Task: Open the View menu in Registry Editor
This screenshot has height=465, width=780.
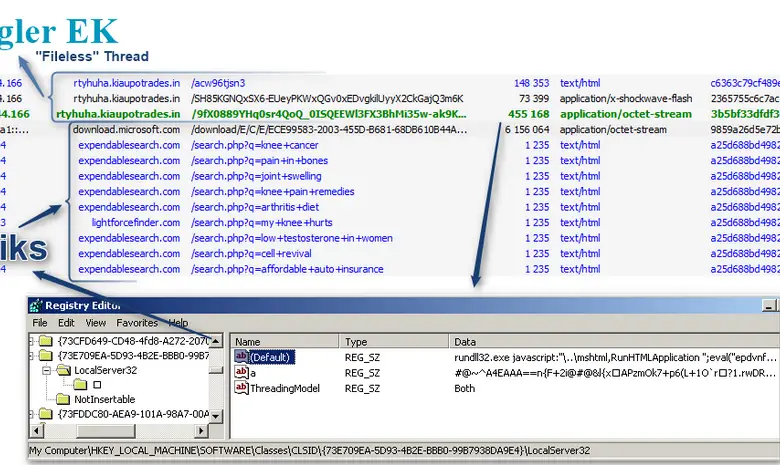Action: point(96,323)
